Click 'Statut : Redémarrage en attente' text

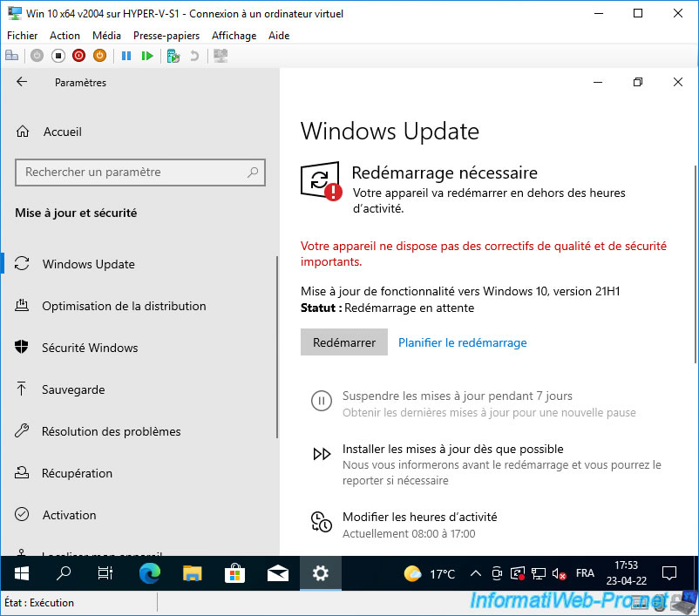(x=387, y=308)
